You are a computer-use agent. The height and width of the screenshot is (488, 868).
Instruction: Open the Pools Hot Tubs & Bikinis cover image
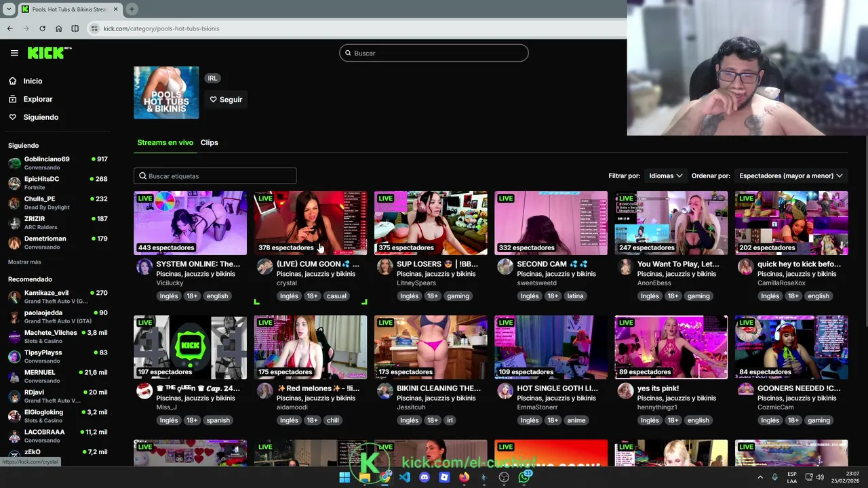(x=166, y=92)
